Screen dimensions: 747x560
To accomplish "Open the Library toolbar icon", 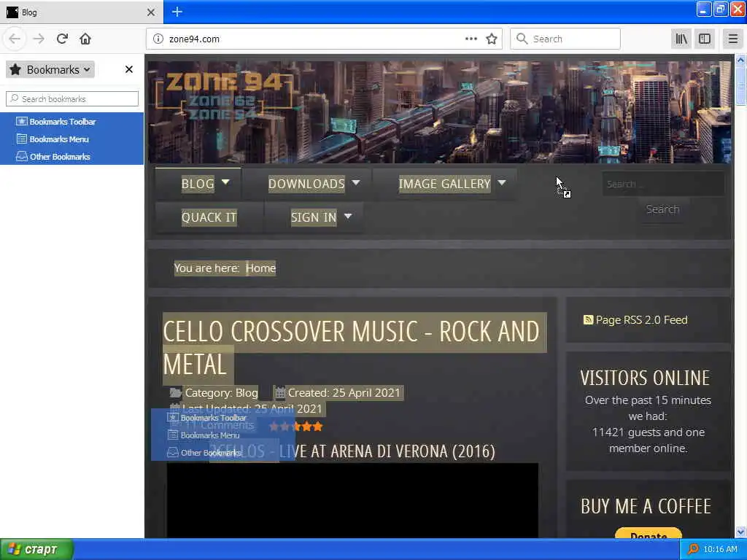I will point(681,39).
